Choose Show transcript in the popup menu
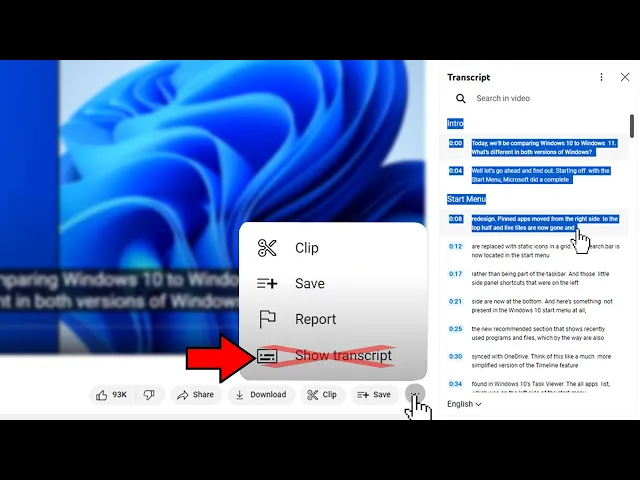Image resolution: width=640 pixels, height=480 pixels. click(333, 356)
